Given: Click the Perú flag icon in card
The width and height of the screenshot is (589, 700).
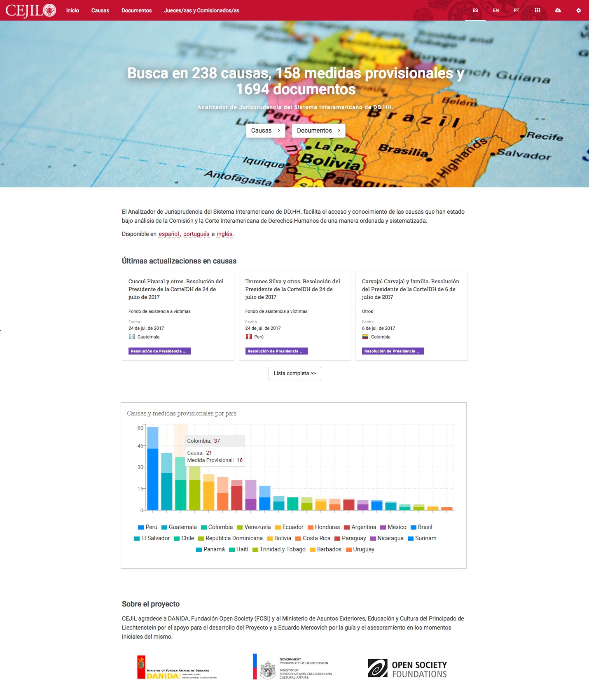Looking at the screenshot, I should click(249, 337).
